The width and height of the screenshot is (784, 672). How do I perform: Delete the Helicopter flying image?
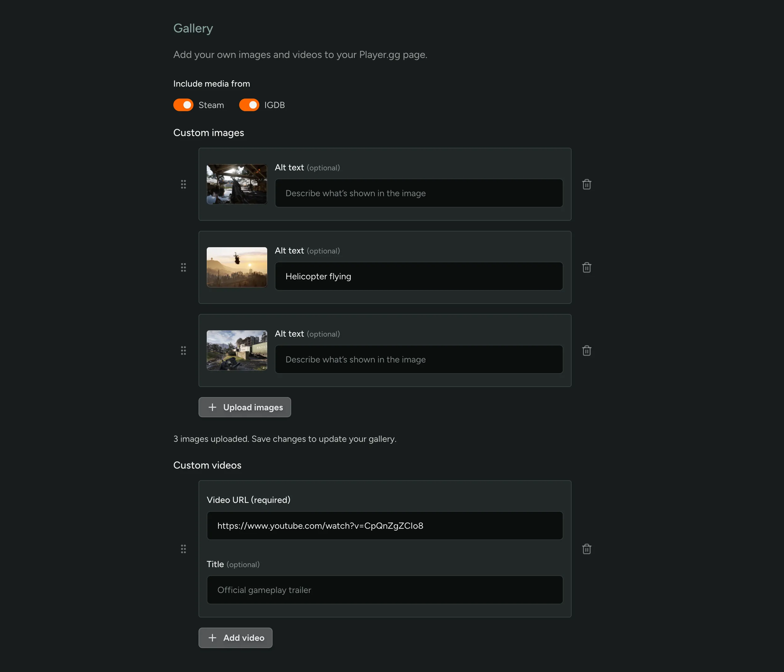tap(586, 267)
